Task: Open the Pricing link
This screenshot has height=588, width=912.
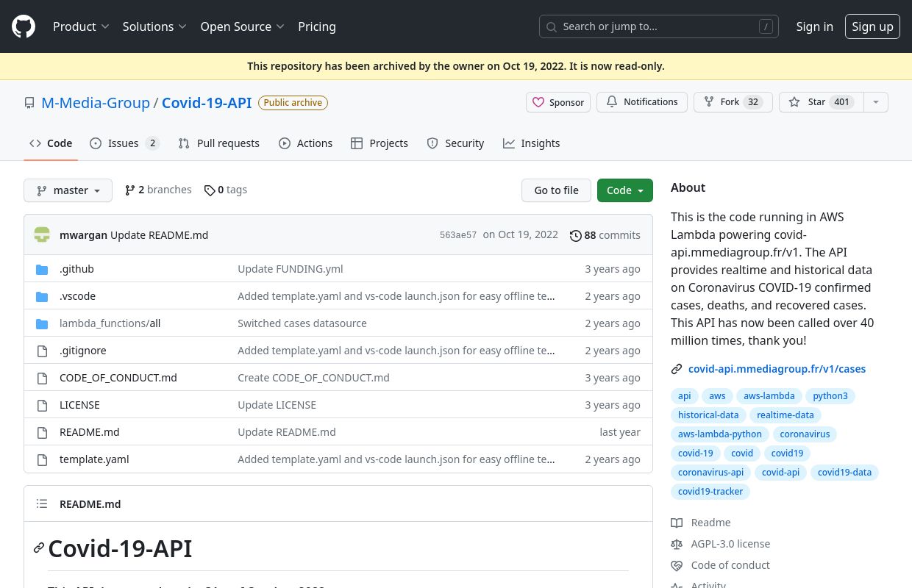Action: (317, 26)
